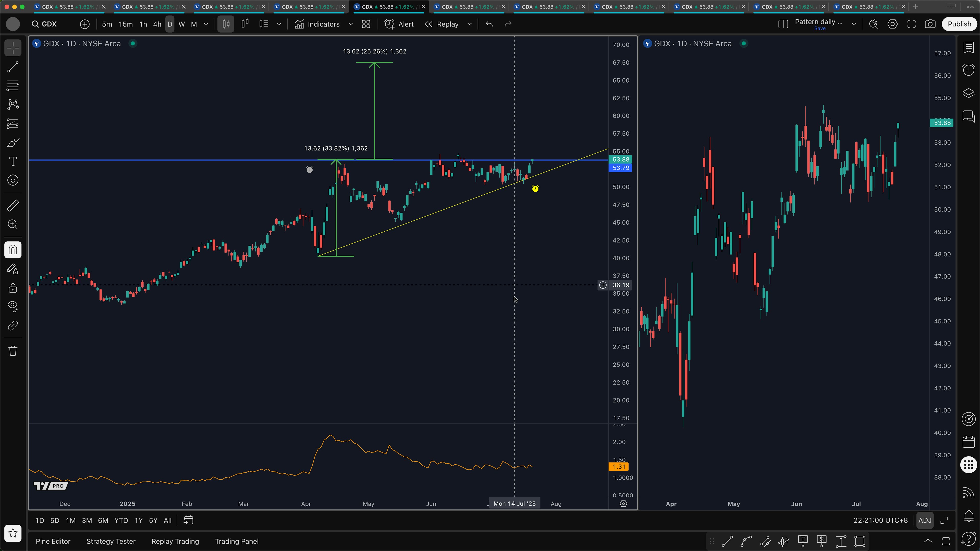Screen dimensions: 980x551
Task: Open time axis settings gear
Action: point(623,504)
